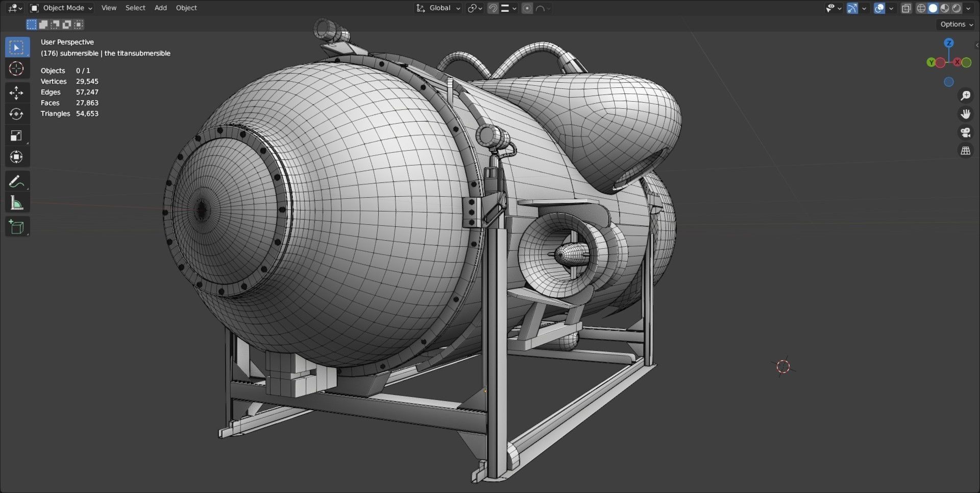Click the red X axis gizmo
The image size is (980, 493).
pyautogui.click(x=957, y=62)
